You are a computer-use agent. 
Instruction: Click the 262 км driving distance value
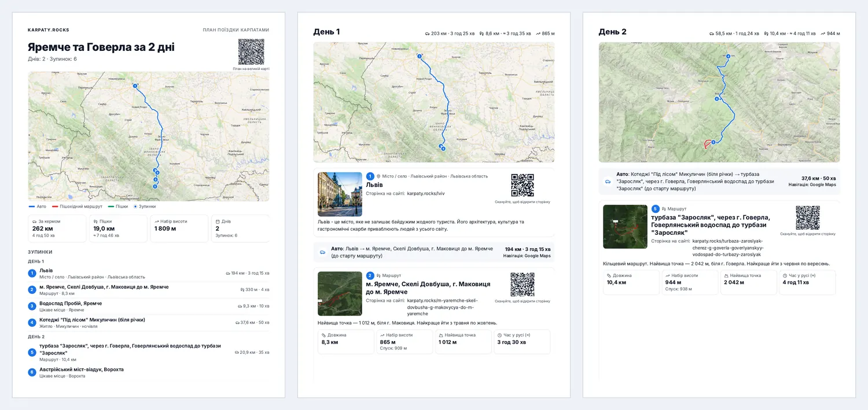click(43, 228)
